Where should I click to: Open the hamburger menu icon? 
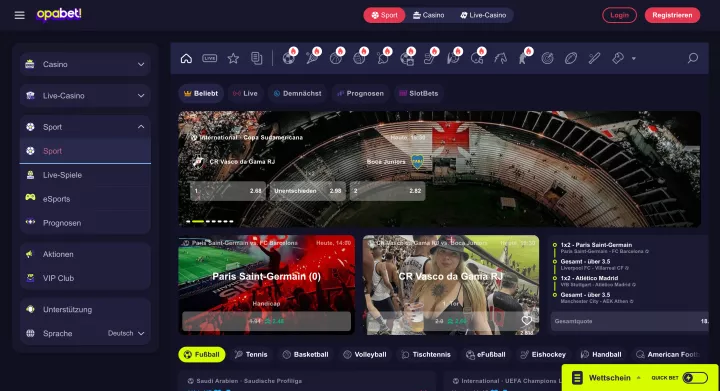pyautogui.click(x=19, y=15)
